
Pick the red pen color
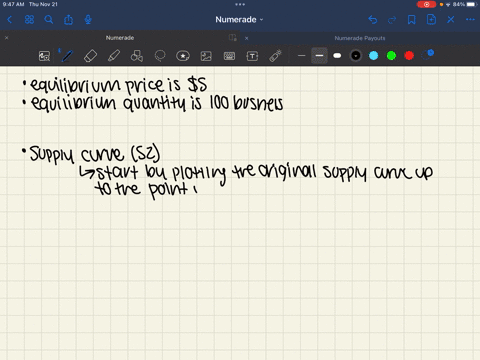pyautogui.click(x=409, y=56)
